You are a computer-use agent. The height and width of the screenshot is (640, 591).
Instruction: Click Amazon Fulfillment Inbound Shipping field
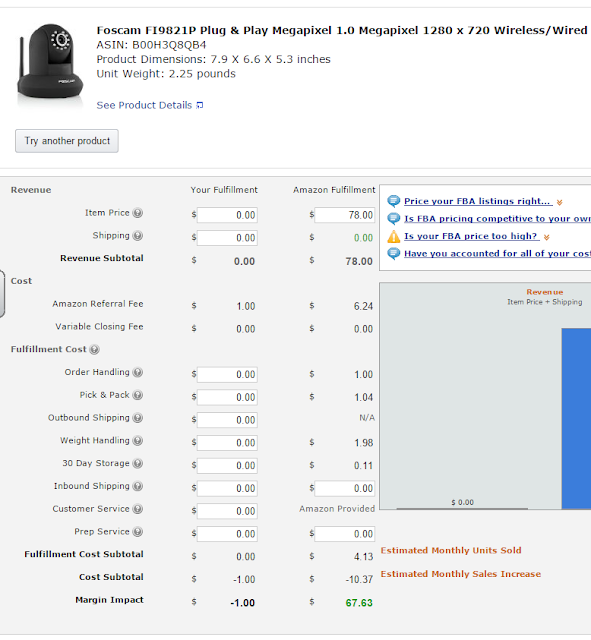tap(345, 489)
